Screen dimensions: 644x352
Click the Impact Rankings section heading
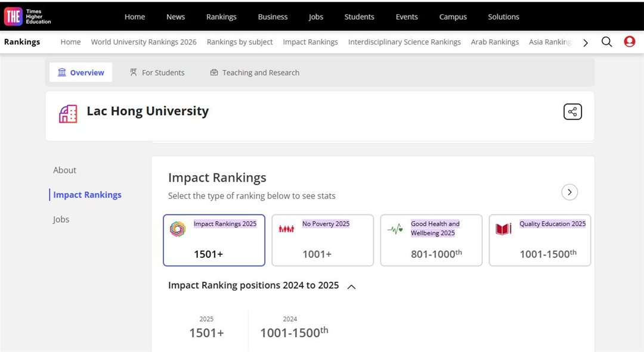point(217,177)
